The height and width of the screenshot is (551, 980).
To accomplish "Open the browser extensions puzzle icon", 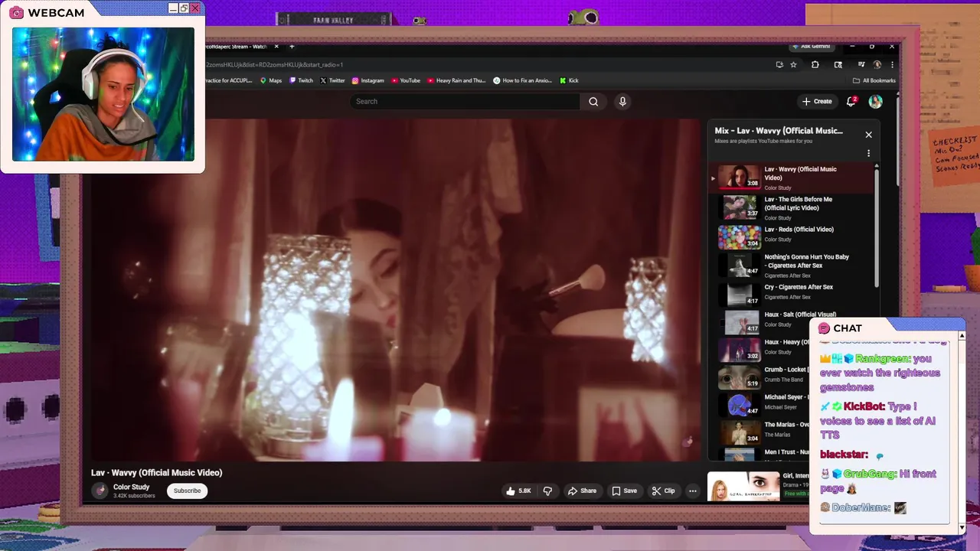I will [815, 65].
